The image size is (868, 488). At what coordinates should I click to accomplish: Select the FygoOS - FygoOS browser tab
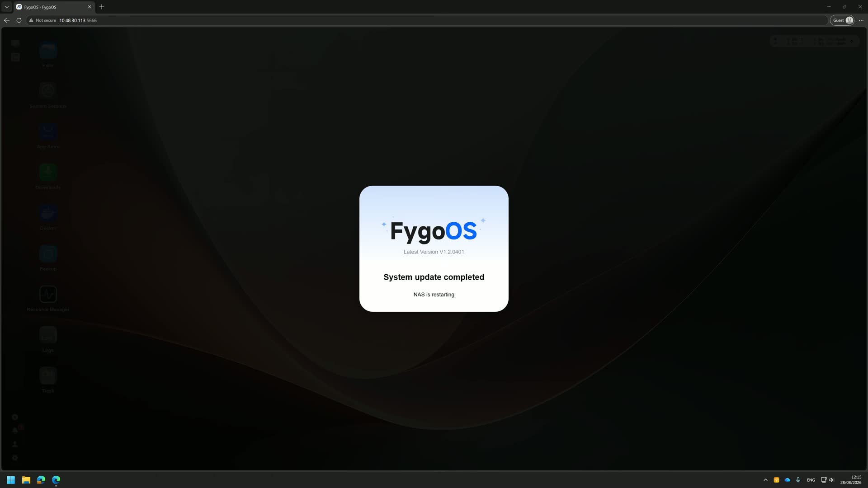[x=53, y=7]
